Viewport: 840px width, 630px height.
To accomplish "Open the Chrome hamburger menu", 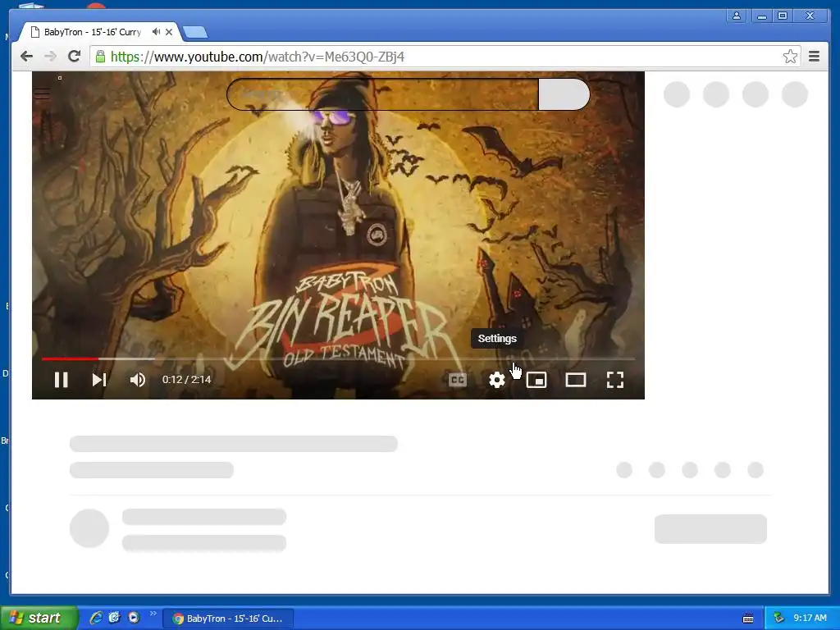I will 814,57.
